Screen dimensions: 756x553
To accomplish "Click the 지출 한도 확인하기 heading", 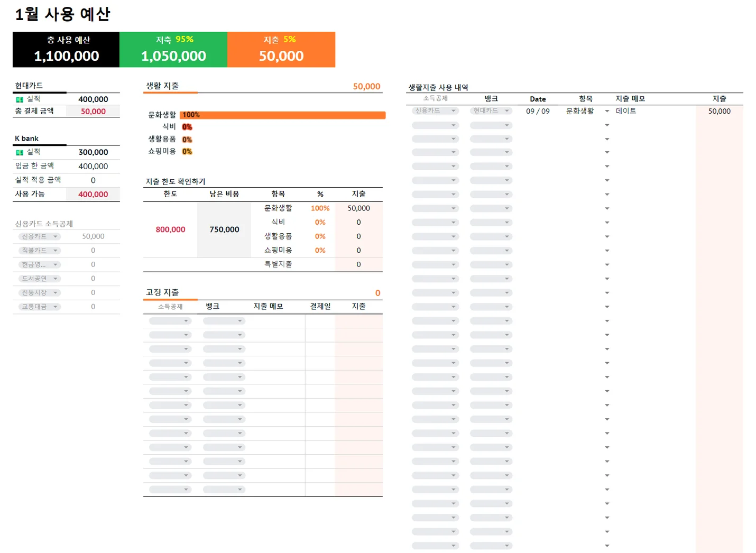I will point(176,182).
